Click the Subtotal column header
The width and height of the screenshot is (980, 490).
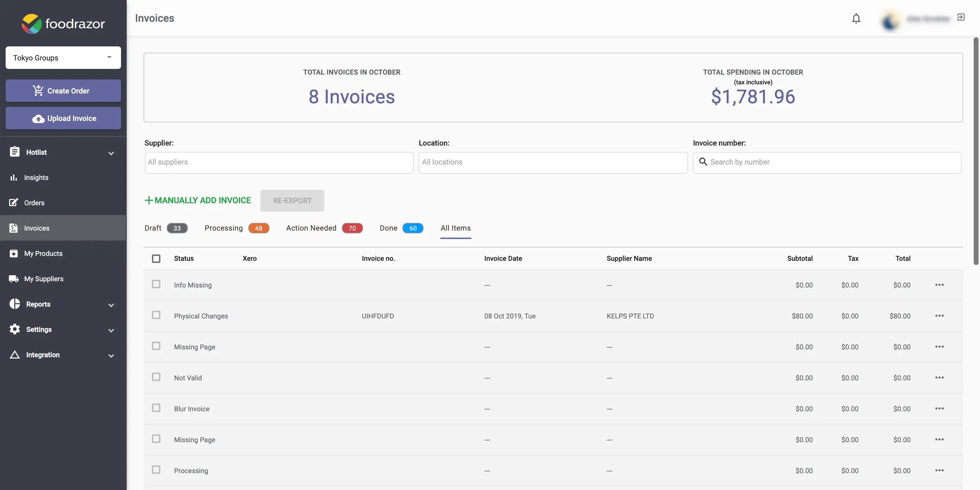pyautogui.click(x=800, y=258)
